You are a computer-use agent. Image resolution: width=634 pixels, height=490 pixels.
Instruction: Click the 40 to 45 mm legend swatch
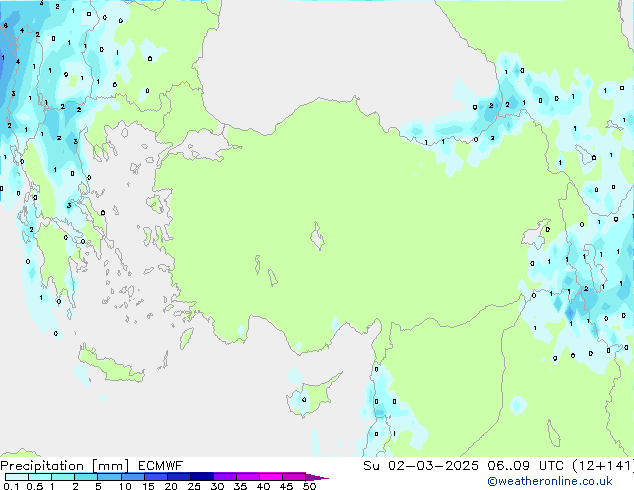(x=271, y=477)
